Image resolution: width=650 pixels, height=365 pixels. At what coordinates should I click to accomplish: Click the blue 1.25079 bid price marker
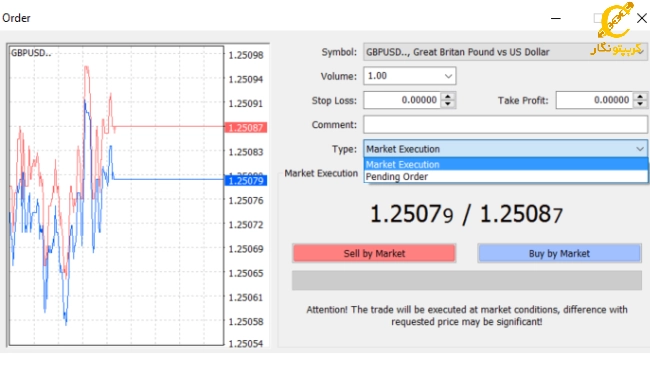(245, 181)
